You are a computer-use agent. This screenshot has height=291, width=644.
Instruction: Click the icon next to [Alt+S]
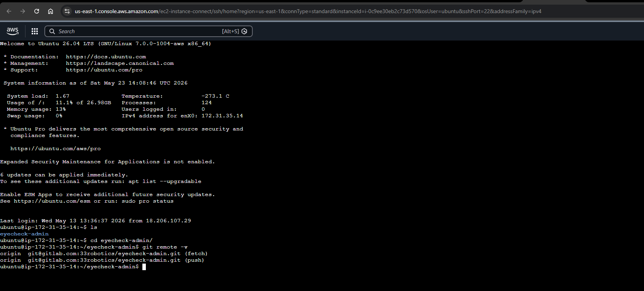(x=244, y=31)
